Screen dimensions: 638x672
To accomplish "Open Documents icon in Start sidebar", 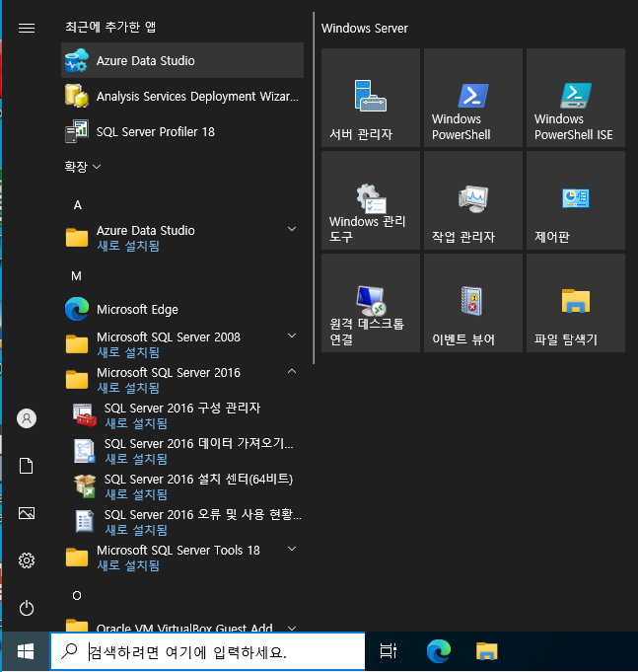I will tap(27, 466).
